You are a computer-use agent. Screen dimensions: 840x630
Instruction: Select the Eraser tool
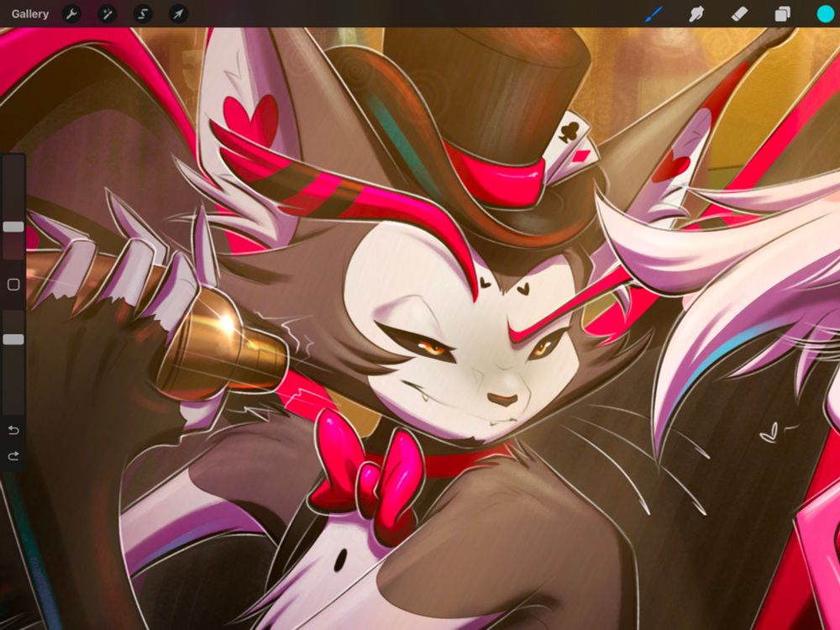(x=739, y=14)
